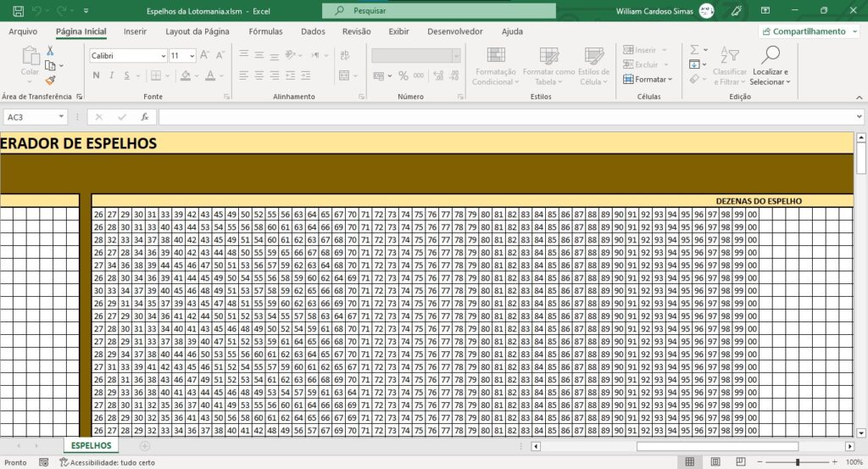The image size is (868, 469).
Task: Decrease font size with smaller A icon
Action: 220,55
